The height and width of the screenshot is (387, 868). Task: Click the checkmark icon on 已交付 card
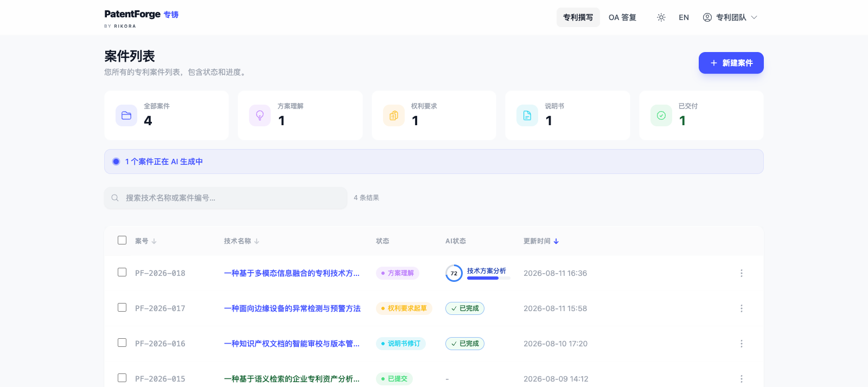(661, 115)
